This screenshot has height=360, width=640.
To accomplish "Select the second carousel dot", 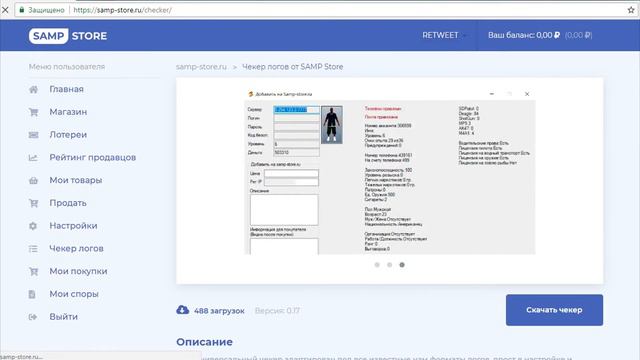I will pyautogui.click(x=389, y=265).
